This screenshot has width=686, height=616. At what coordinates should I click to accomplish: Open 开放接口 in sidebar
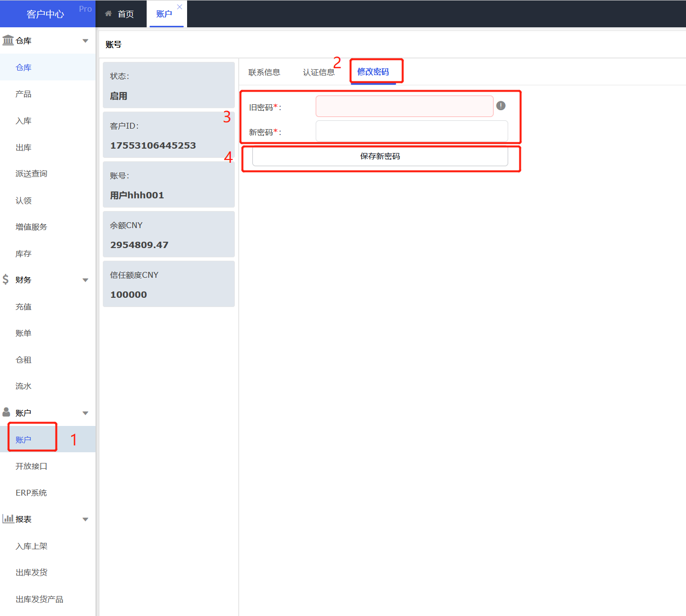[x=48, y=466]
